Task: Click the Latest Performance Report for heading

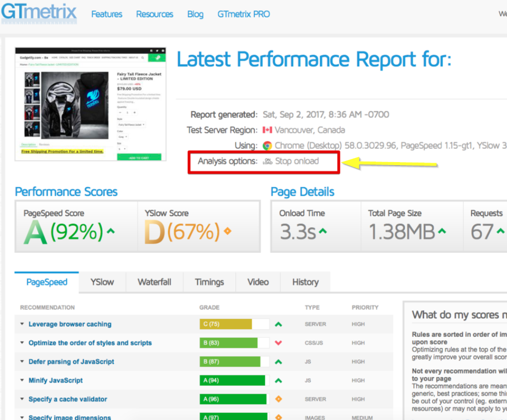Action: 314,59
